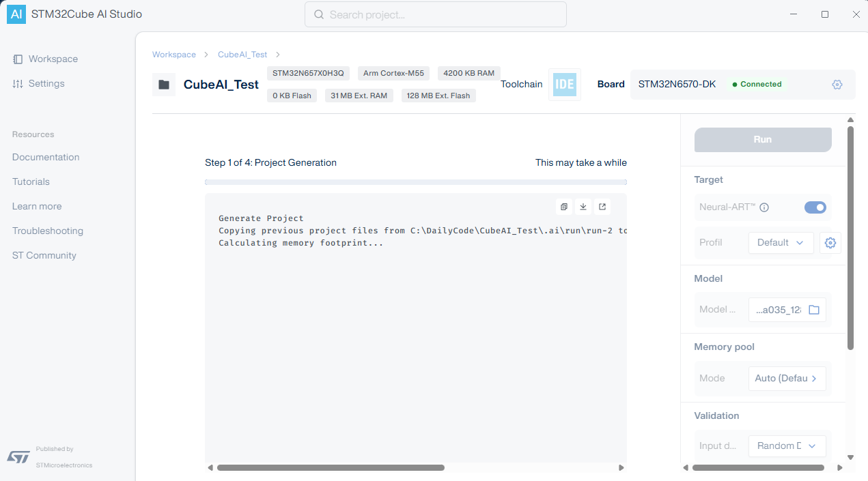Minimize the STM32Cube AI Studio window
This screenshot has height=481, width=868.
point(793,14)
